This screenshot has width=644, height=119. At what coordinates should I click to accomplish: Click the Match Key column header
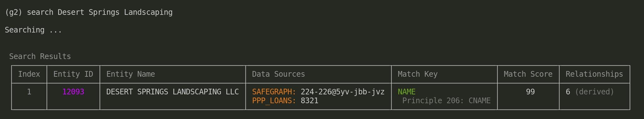[x=418, y=74]
